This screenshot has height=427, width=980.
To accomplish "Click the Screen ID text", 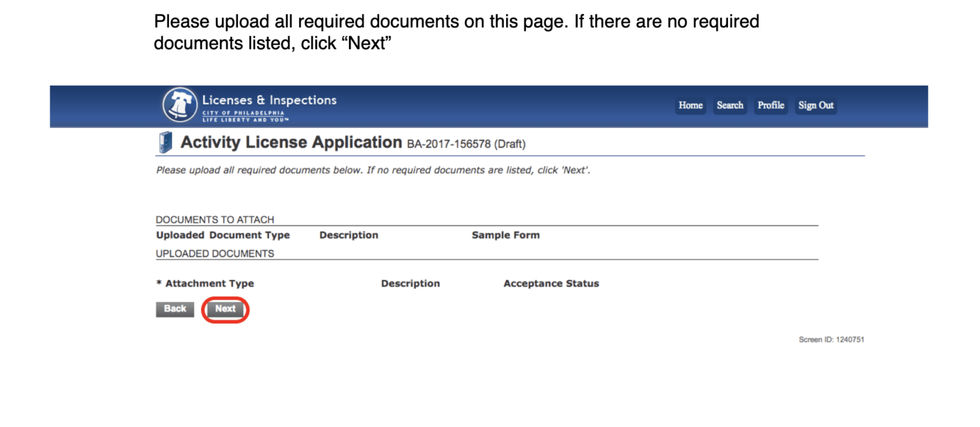I will click(x=831, y=339).
